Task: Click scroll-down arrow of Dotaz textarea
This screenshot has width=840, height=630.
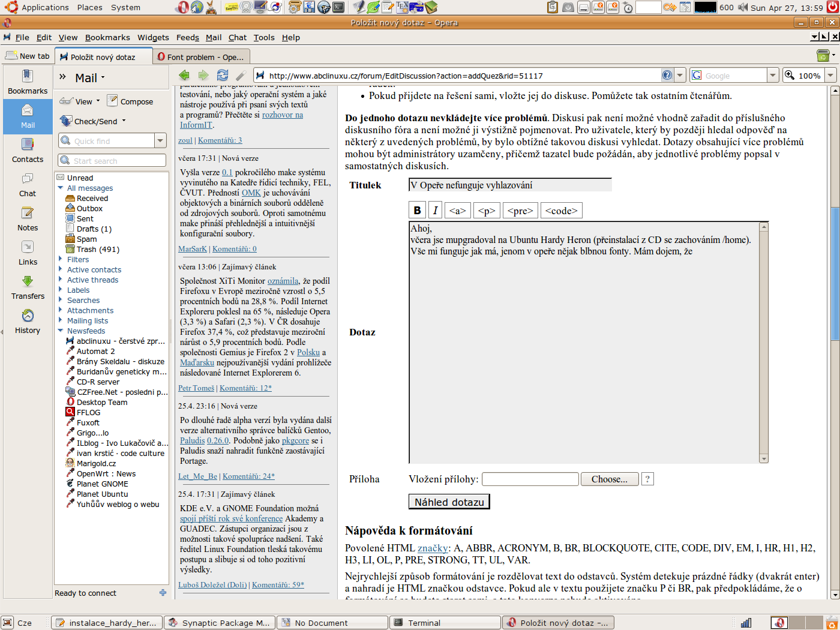Action: (764, 458)
